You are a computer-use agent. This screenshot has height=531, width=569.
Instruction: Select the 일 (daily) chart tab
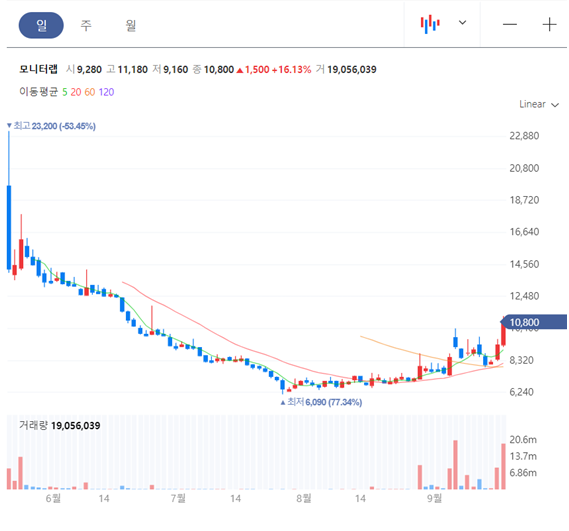coord(41,25)
